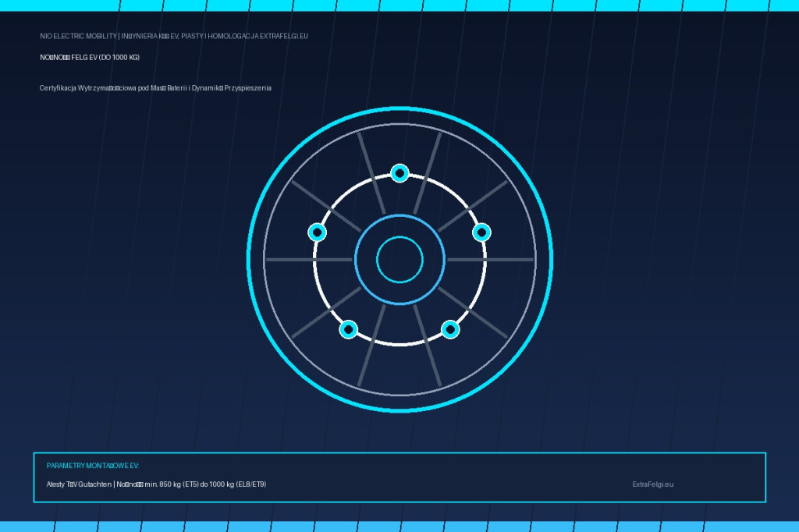The height and width of the screenshot is (532, 799).
Task: Select the horizontal spoke pointing left
Action: (x=309, y=260)
